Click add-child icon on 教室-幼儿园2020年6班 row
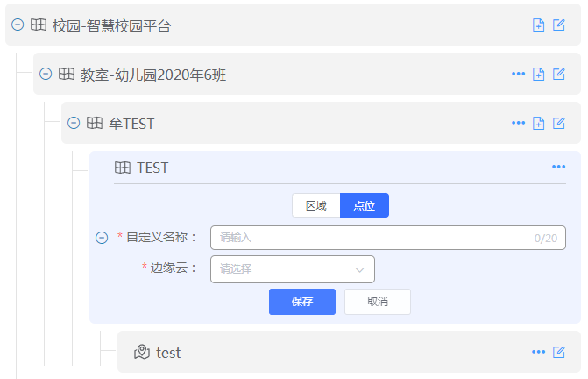Screen dimensions: 588x379 539,75
